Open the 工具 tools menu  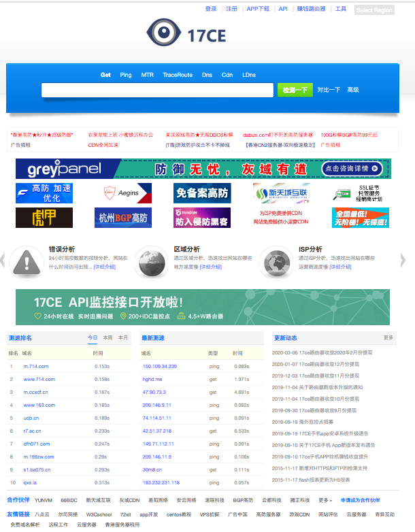341,9
